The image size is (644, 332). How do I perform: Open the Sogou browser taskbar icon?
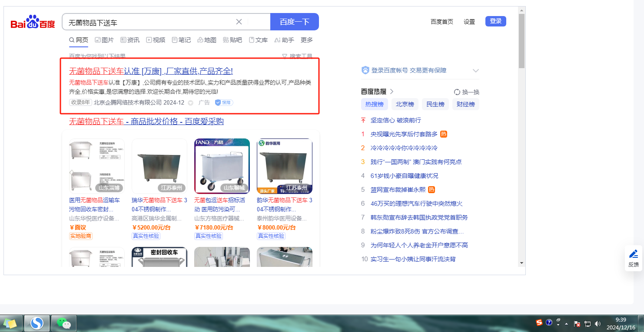point(37,323)
